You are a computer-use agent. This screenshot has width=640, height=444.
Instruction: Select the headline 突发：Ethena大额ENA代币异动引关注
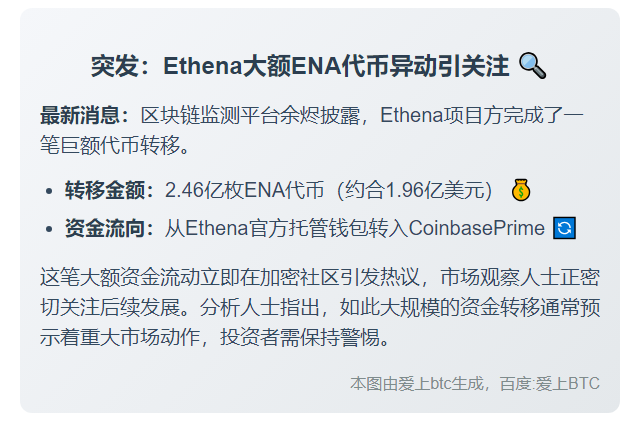coord(301,67)
